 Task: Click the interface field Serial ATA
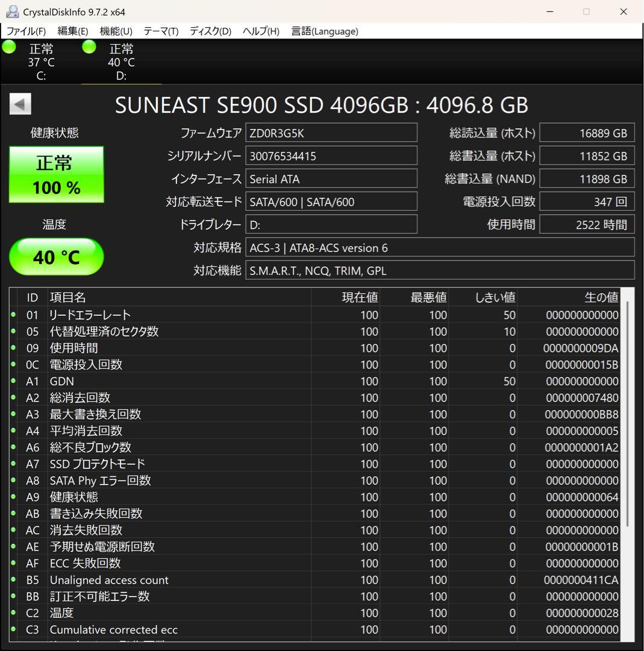[x=331, y=179]
